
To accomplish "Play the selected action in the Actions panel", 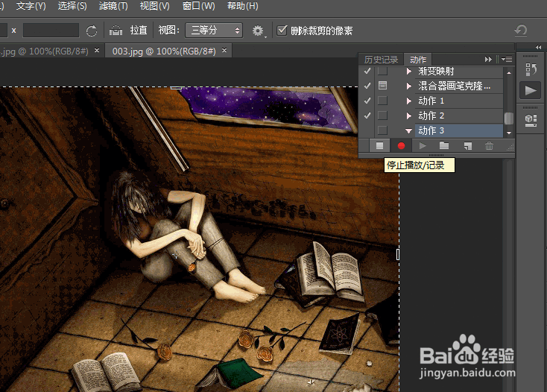I will coord(423,145).
